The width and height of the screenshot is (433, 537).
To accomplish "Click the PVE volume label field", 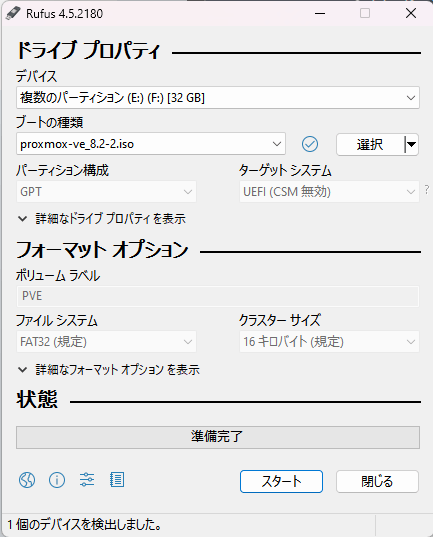I will (218, 296).
